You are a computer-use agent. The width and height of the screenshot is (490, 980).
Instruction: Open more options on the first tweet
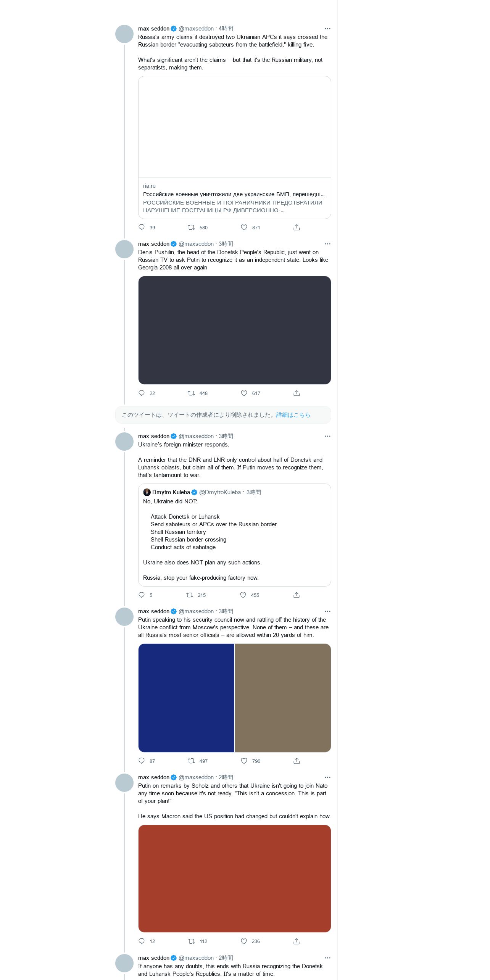pos(327,29)
